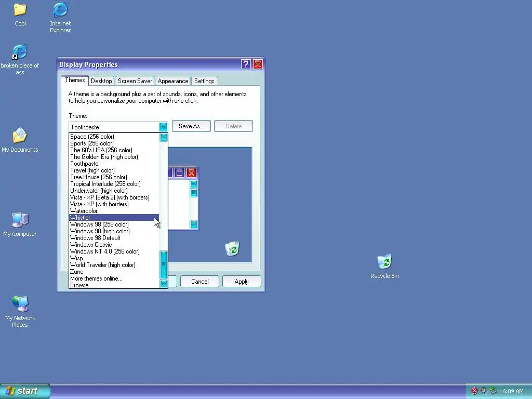The image size is (532, 399).
Task: Launch Internet Explorer desktop icon
Action: point(60,18)
